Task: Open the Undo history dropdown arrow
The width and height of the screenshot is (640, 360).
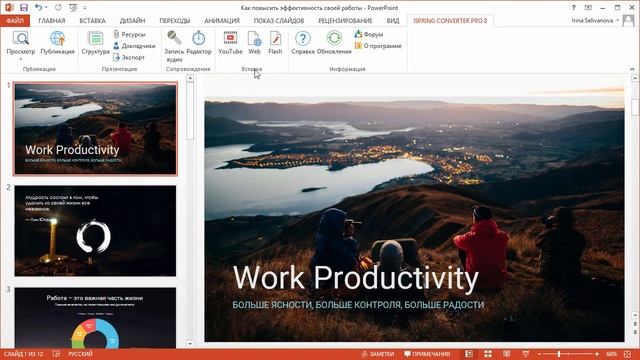Action: pyautogui.click(x=46, y=8)
